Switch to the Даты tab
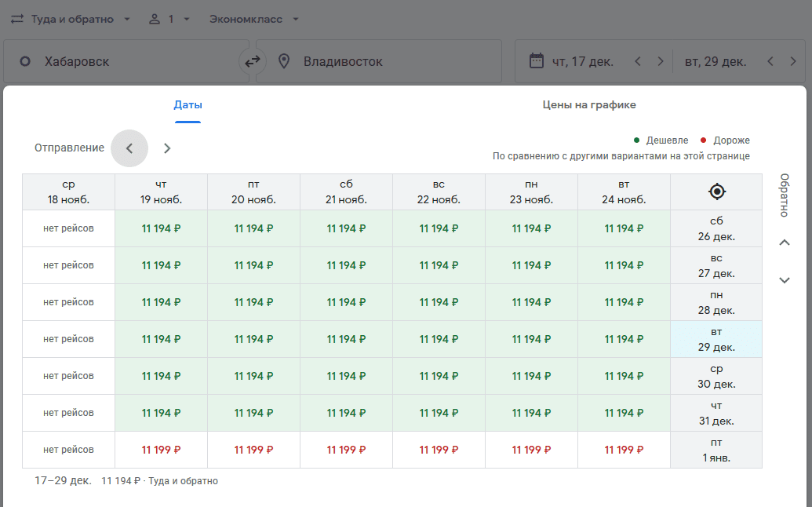 (x=188, y=105)
